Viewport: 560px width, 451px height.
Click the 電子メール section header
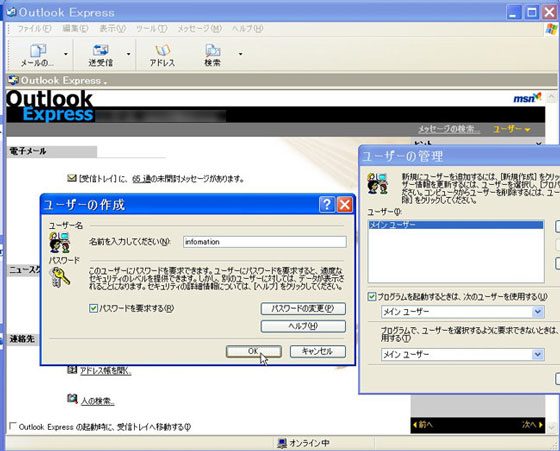[x=51, y=151]
